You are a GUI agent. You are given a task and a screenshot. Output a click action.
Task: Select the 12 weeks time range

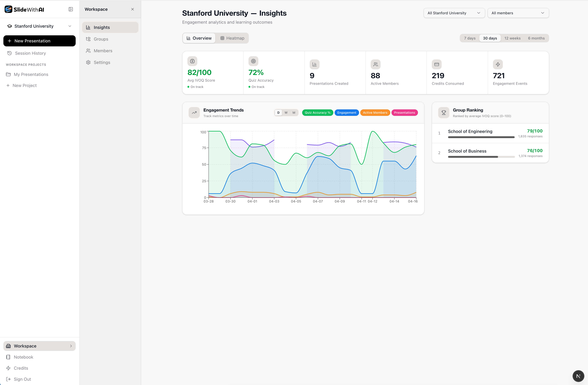[x=512, y=38]
